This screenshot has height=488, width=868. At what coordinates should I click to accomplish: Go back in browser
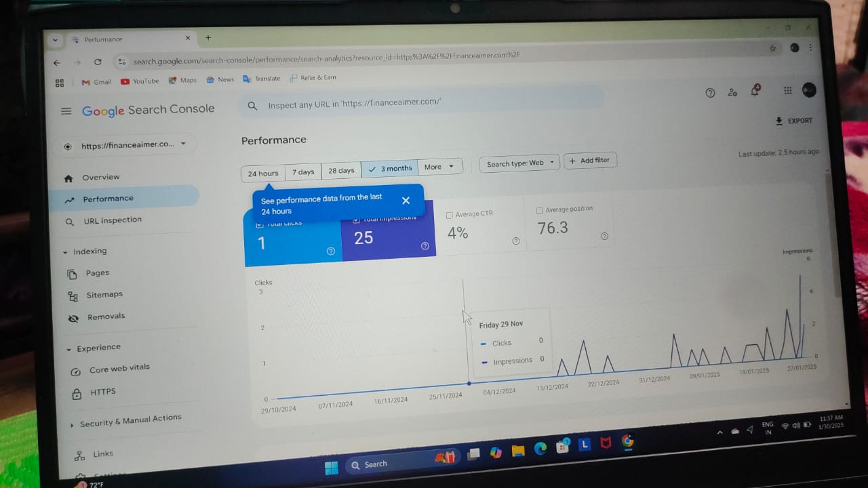57,63
